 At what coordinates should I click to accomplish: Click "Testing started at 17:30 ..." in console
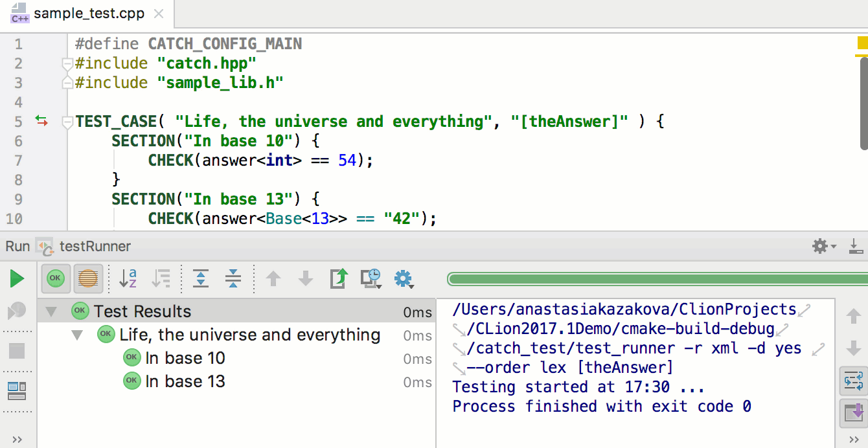(578, 388)
